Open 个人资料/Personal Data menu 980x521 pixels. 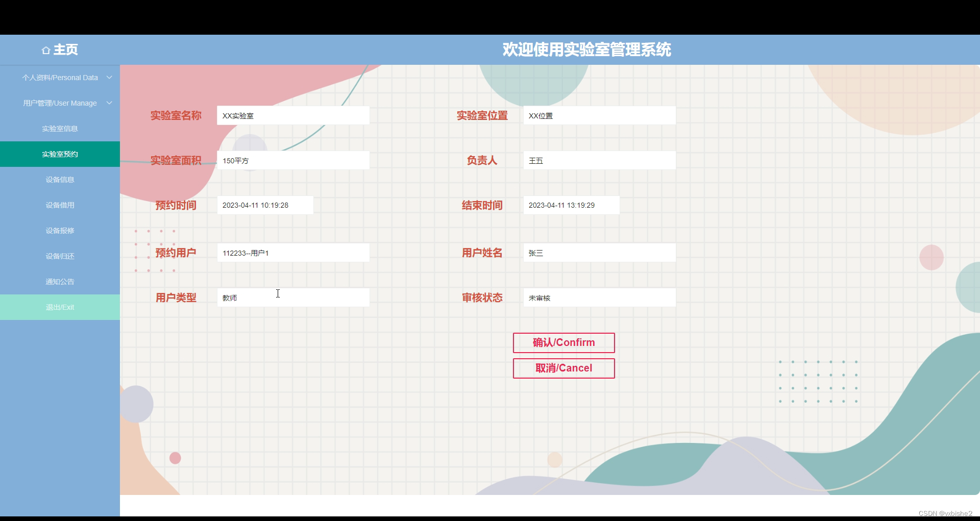60,78
